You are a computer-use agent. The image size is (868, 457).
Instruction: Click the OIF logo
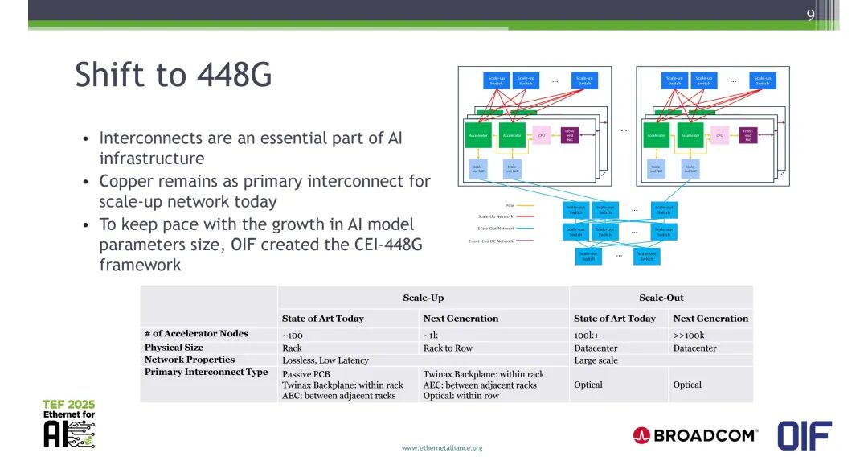pyautogui.click(x=805, y=435)
